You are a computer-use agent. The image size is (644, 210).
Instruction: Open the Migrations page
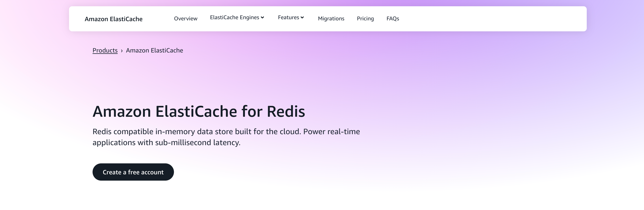click(331, 18)
